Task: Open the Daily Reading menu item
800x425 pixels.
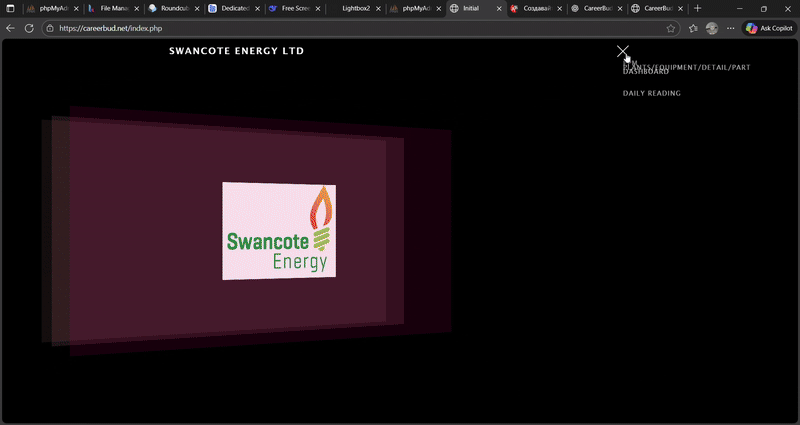Action: [651, 93]
